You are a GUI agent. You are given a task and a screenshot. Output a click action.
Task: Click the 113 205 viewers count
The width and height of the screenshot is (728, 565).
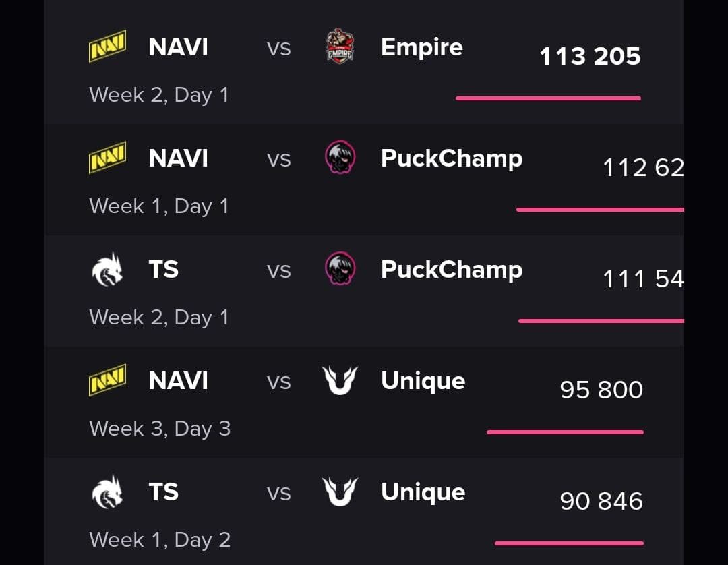pos(590,57)
